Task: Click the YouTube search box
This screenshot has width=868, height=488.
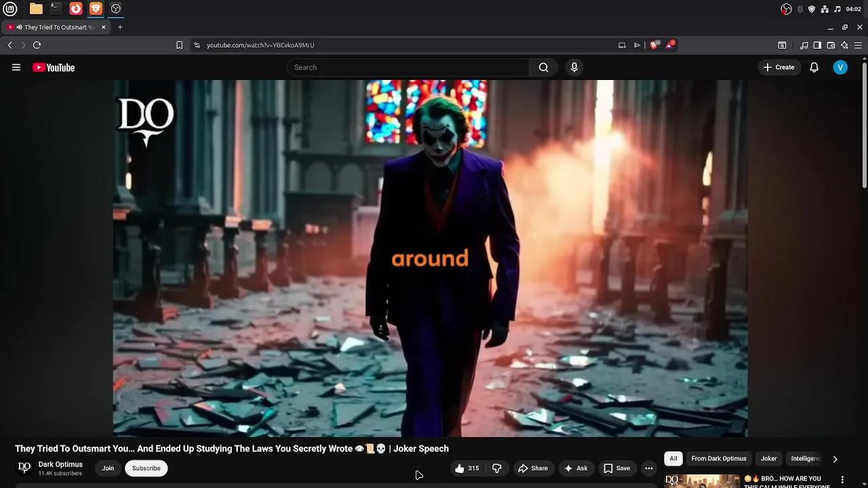Action: click(408, 67)
